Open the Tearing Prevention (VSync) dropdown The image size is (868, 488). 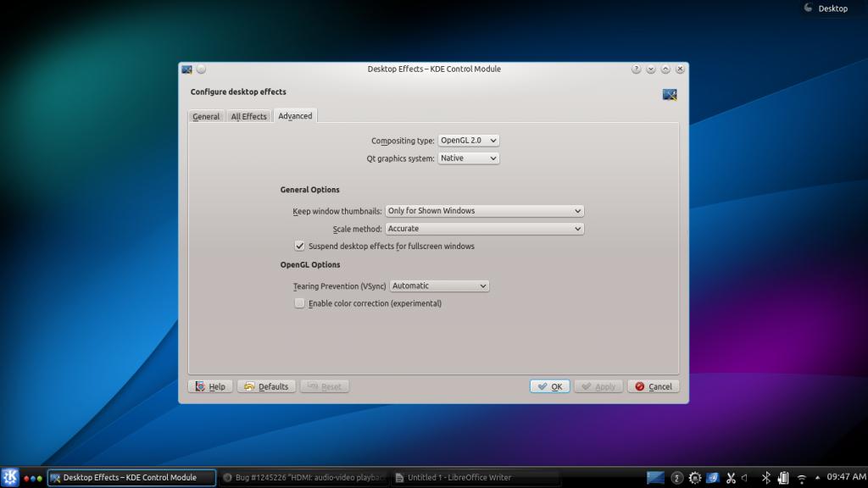pyautogui.click(x=439, y=286)
